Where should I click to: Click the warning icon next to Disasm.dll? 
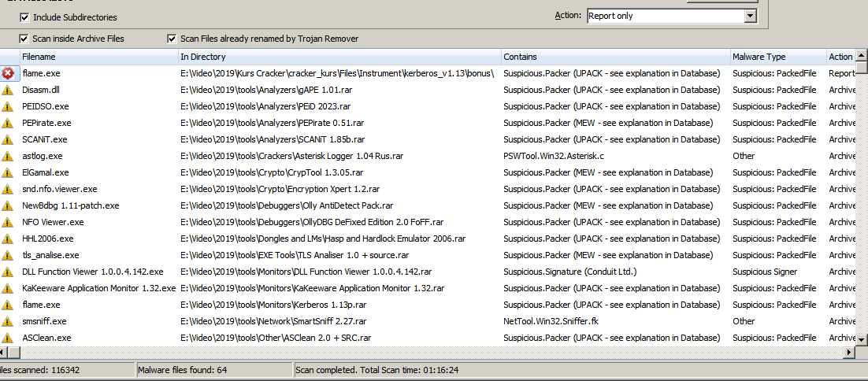point(8,90)
